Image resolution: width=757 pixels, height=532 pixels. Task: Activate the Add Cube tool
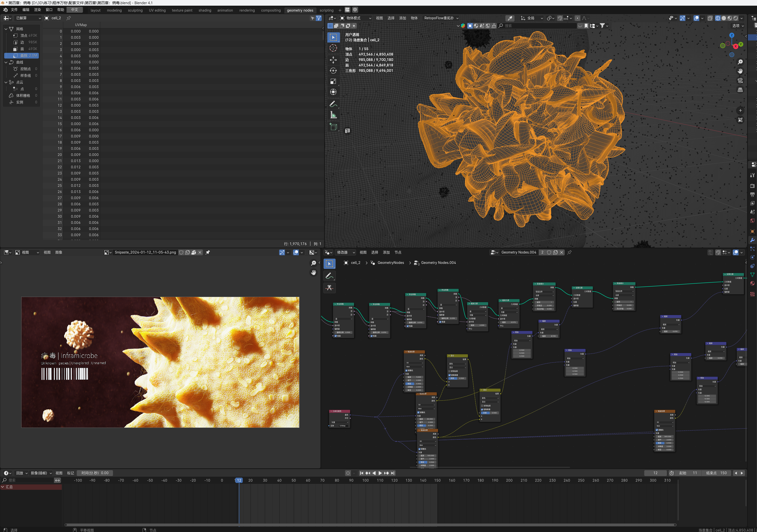333,127
